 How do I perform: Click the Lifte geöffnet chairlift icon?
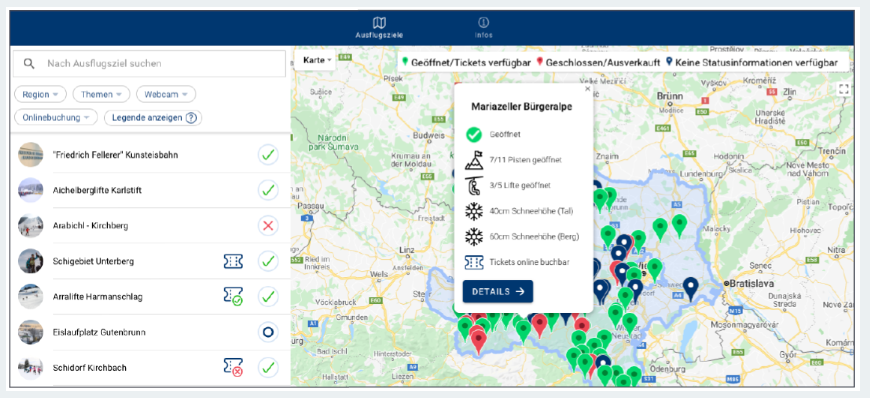pyautogui.click(x=473, y=185)
